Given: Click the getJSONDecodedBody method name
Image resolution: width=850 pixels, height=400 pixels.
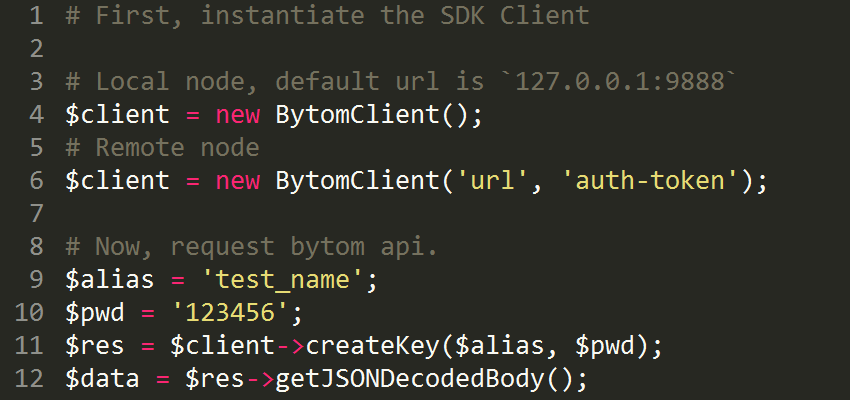Looking at the screenshot, I should (x=410, y=379).
